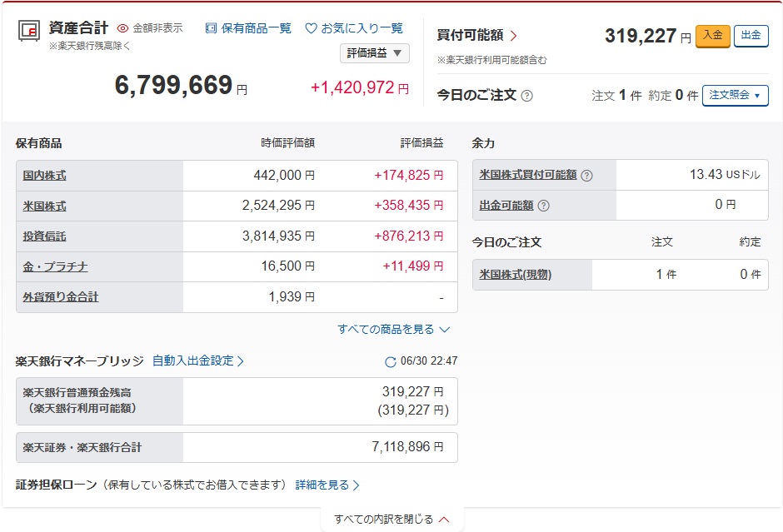Click the 保有商品一覧 list icon
Viewport: 783px width, 532px height.
click(212, 28)
